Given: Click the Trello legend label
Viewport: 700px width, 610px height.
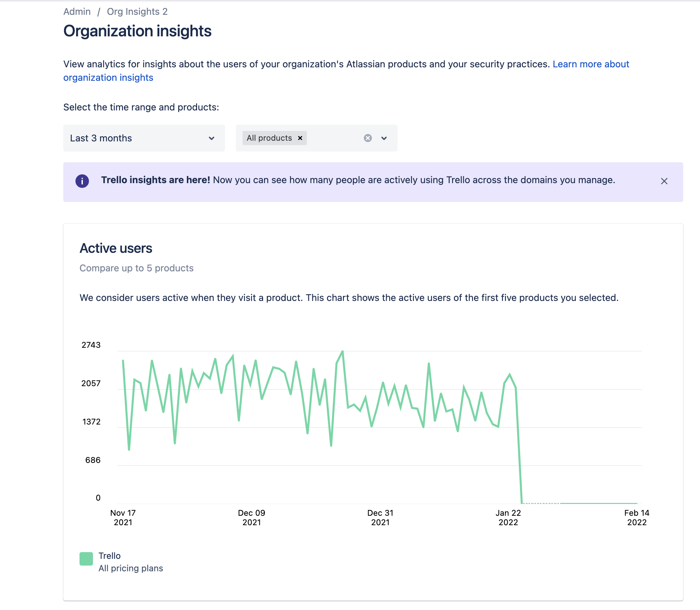Looking at the screenshot, I should pyautogui.click(x=109, y=555).
